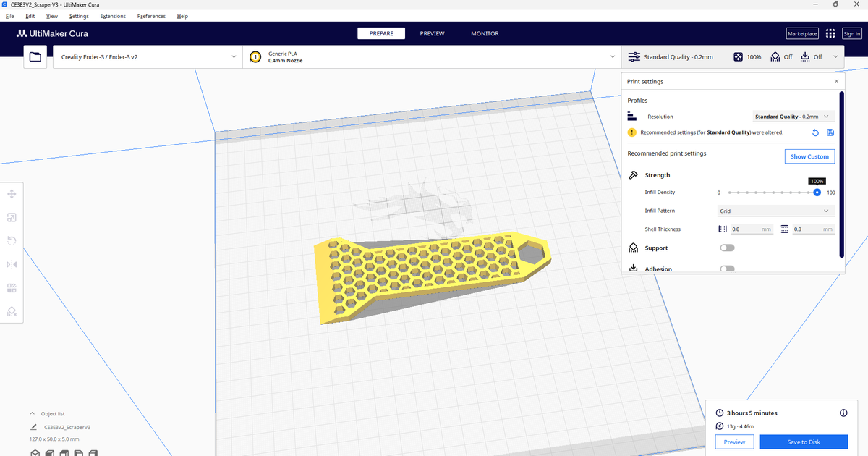Switch to the PREVIEW tab
The image size is (868, 456).
(432, 33)
